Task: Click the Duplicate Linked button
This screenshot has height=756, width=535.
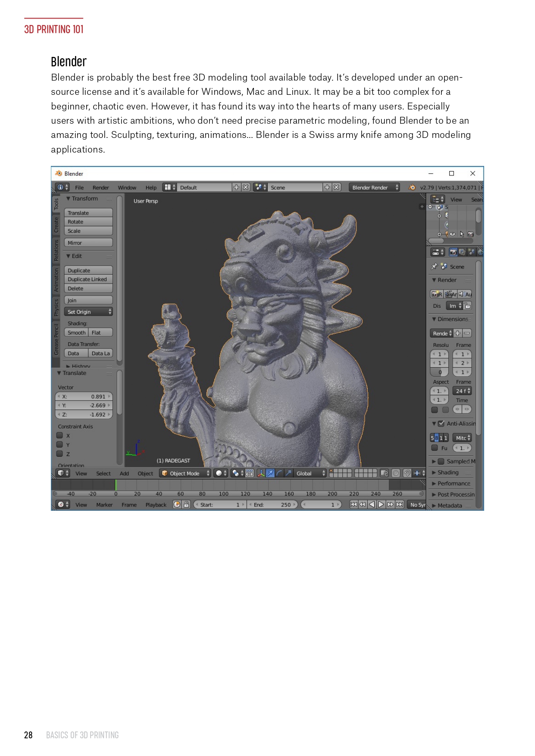Action: 88,279
